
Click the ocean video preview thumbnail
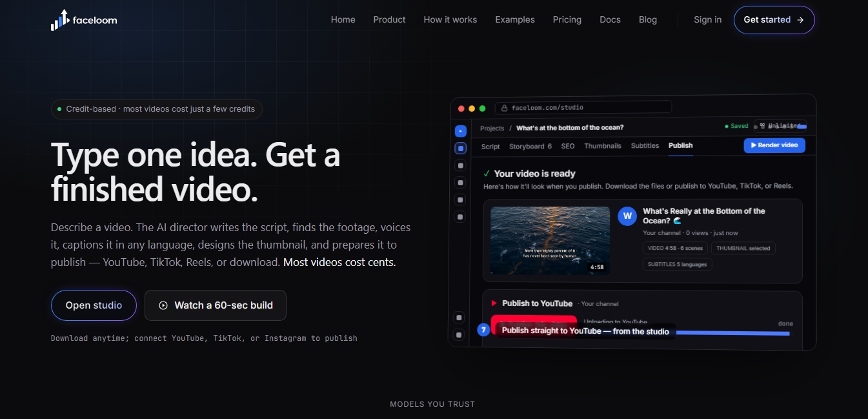[x=550, y=240]
